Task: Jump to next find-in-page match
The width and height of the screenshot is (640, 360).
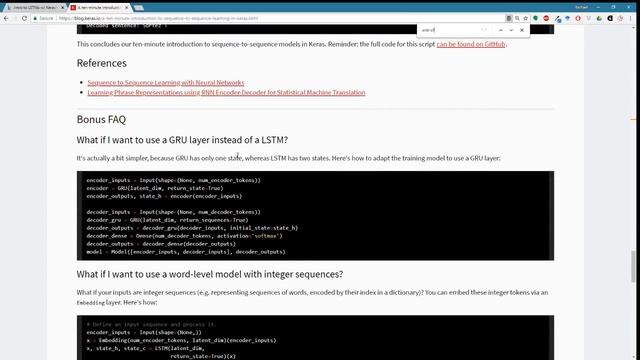Action: (511, 30)
